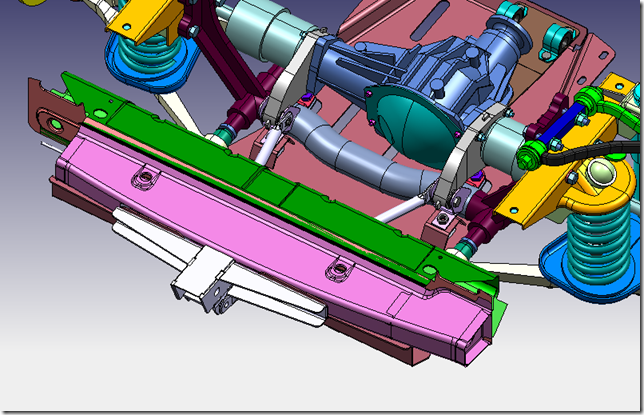Select the teal differential cover

coord(415,123)
